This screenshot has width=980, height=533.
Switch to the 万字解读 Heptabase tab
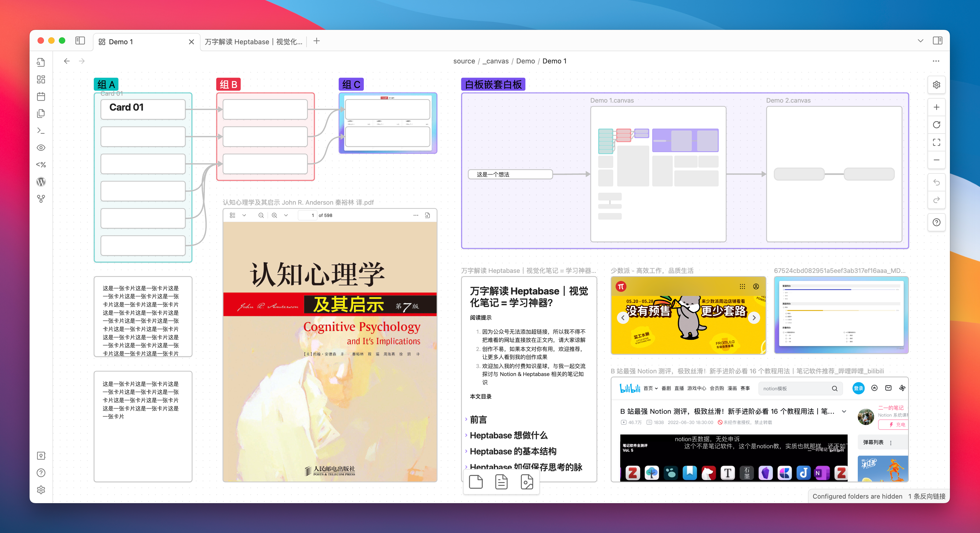point(253,42)
